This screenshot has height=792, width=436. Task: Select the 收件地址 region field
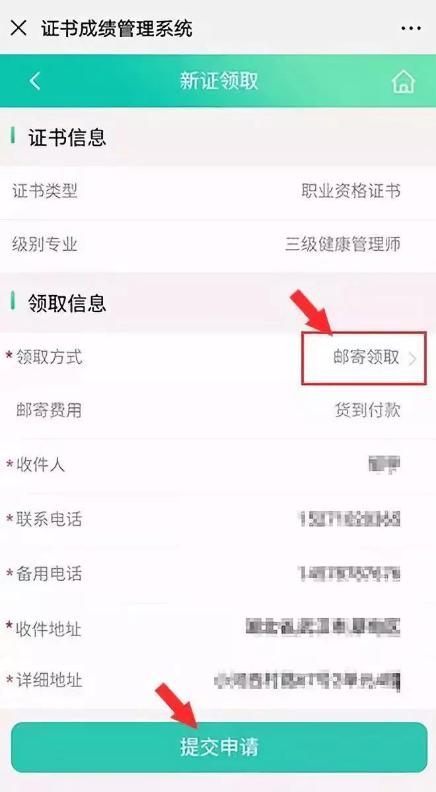pyautogui.click(x=218, y=628)
